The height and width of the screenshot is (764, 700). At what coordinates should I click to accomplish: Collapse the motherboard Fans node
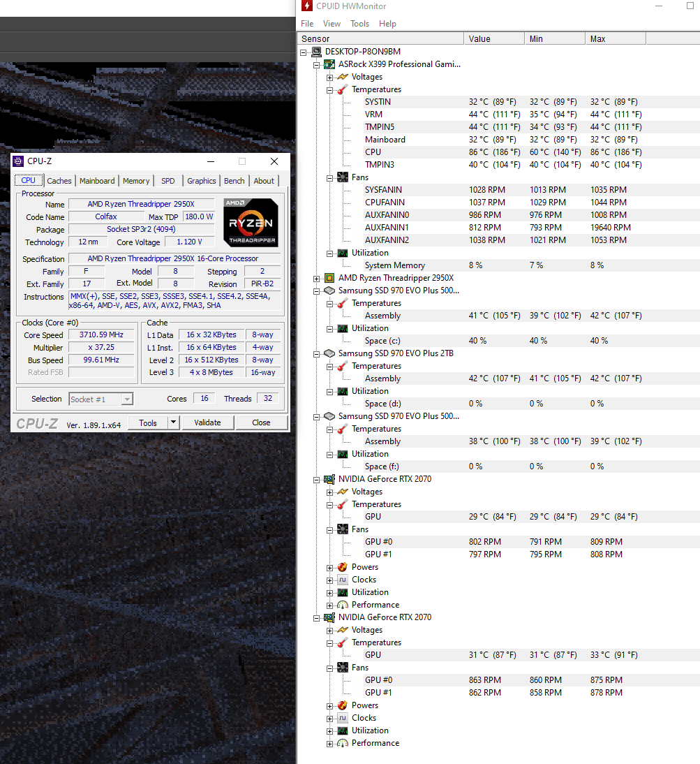tap(329, 178)
